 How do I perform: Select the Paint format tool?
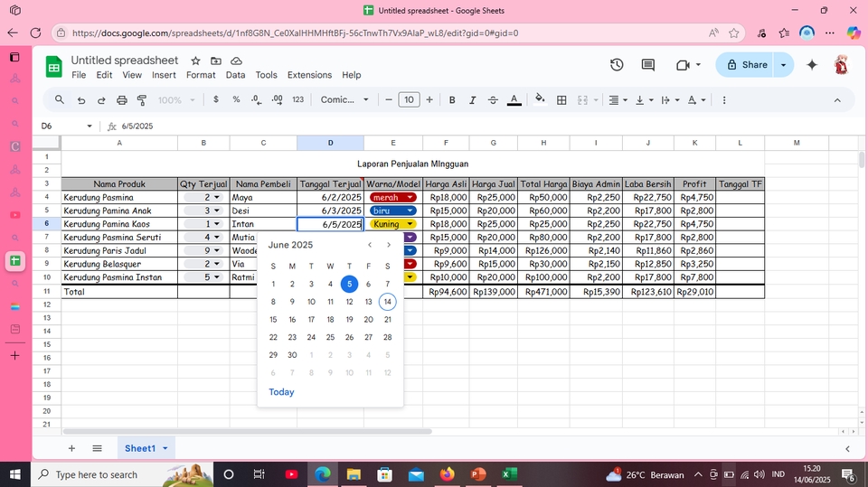tap(141, 100)
